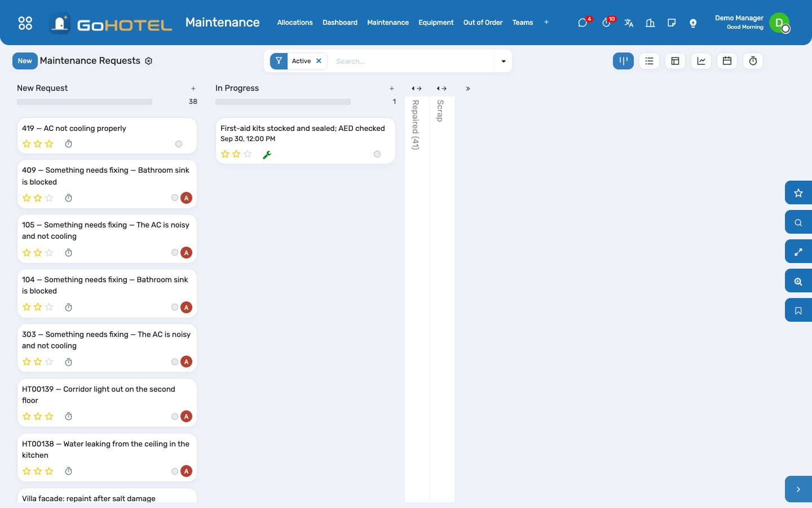Open the language translation icon
This screenshot has width=812, height=508.
(x=629, y=23)
